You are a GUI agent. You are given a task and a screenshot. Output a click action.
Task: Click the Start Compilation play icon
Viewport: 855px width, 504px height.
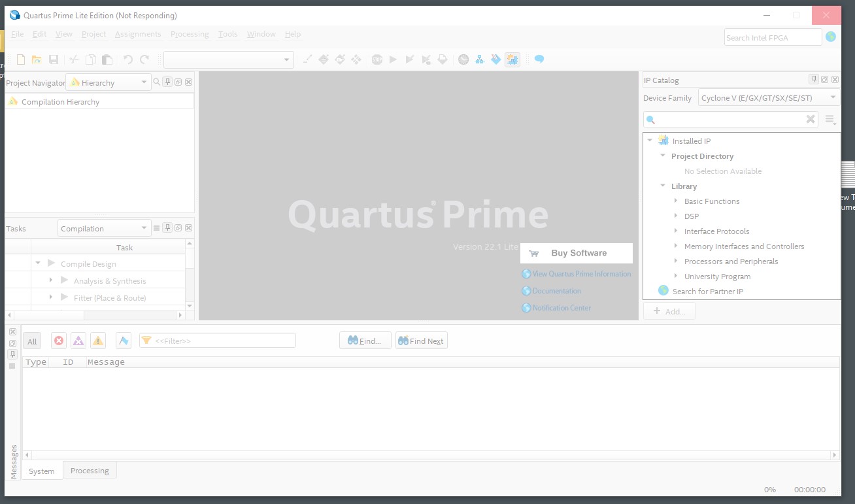point(393,59)
